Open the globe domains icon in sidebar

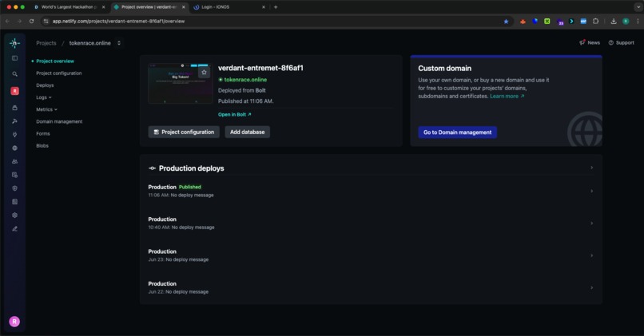coord(15,148)
